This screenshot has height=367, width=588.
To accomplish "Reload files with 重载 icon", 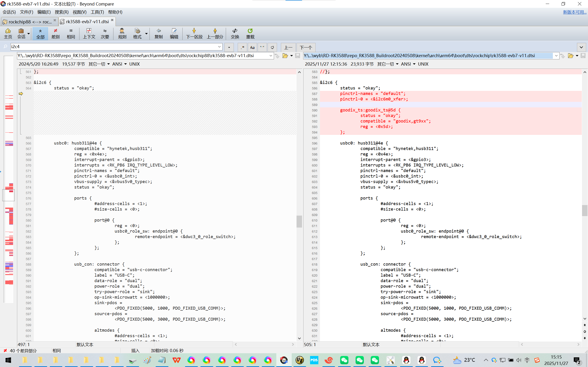I will (x=250, y=33).
